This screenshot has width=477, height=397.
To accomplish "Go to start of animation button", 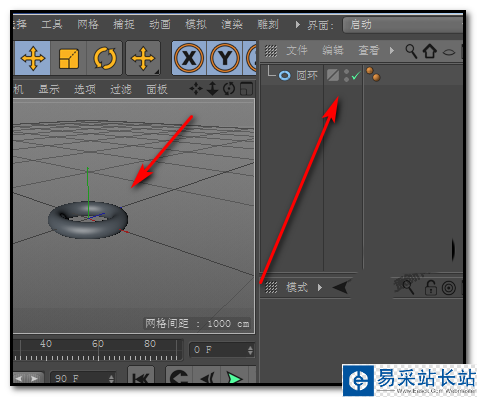I will [x=141, y=376].
